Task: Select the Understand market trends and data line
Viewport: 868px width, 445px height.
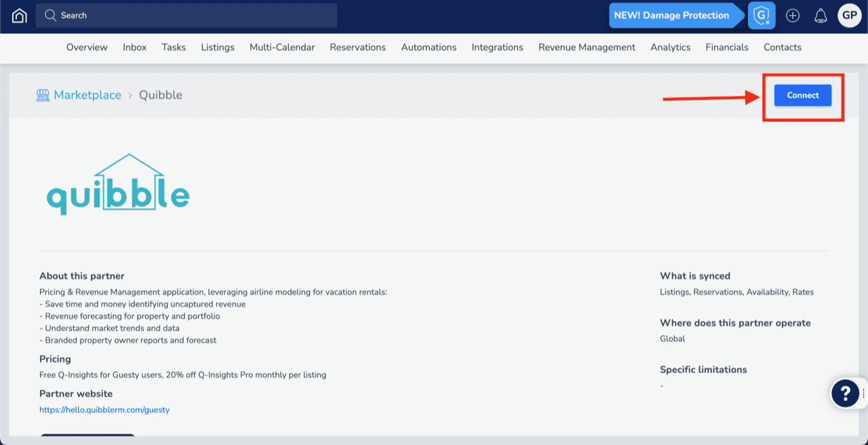Action: click(x=110, y=328)
